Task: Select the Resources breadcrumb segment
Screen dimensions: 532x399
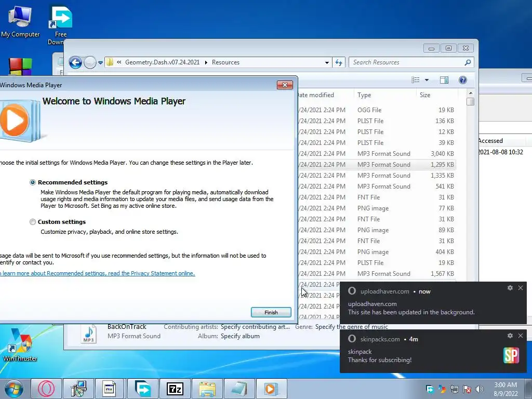Action: pos(225,62)
